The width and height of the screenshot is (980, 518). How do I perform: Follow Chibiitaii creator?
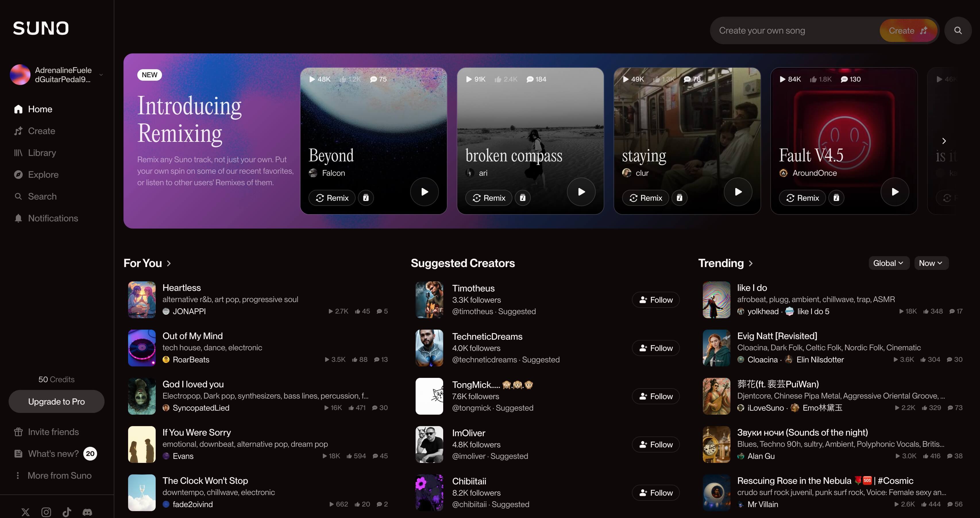[x=655, y=493]
